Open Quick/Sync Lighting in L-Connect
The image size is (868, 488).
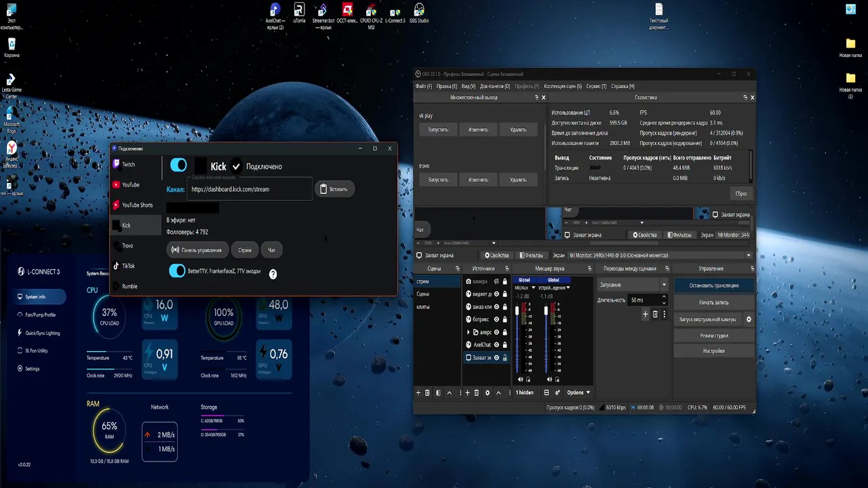pyautogui.click(x=42, y=333)
